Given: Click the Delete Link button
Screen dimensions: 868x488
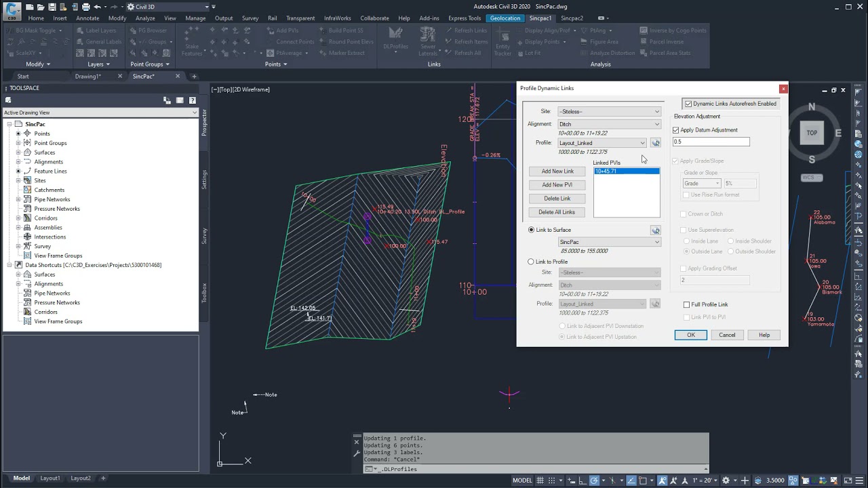Looking at the screenshot, I should [x=557, y=199].
